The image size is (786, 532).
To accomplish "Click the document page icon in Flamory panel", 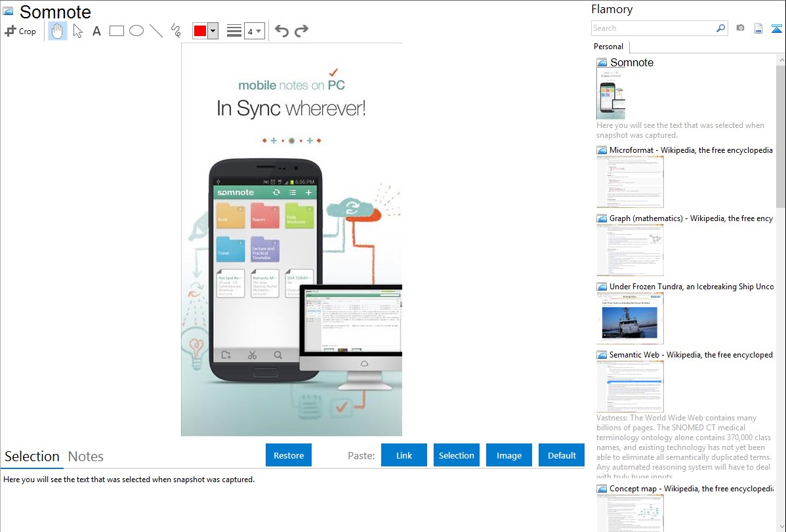I will pos(758,28).
